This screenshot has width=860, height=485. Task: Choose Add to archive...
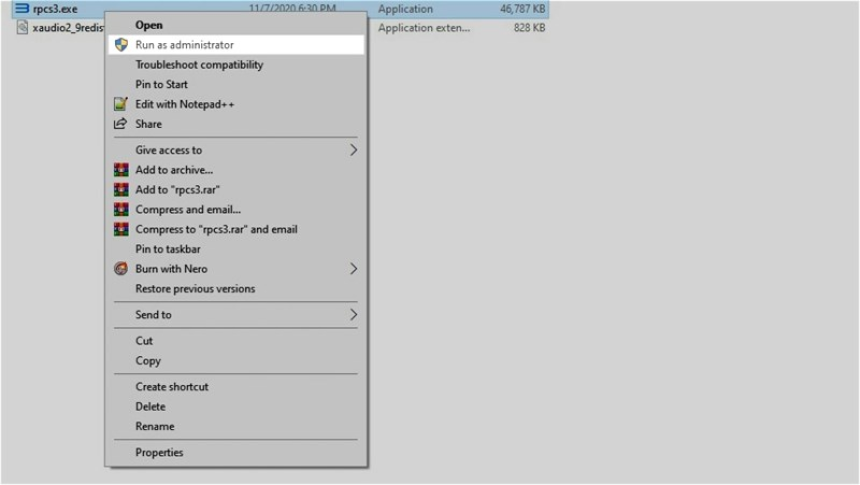[236, 170]
